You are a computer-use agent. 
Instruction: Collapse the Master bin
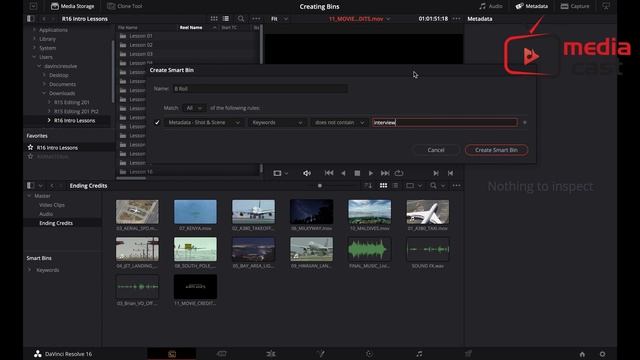[x=29, y=196]
